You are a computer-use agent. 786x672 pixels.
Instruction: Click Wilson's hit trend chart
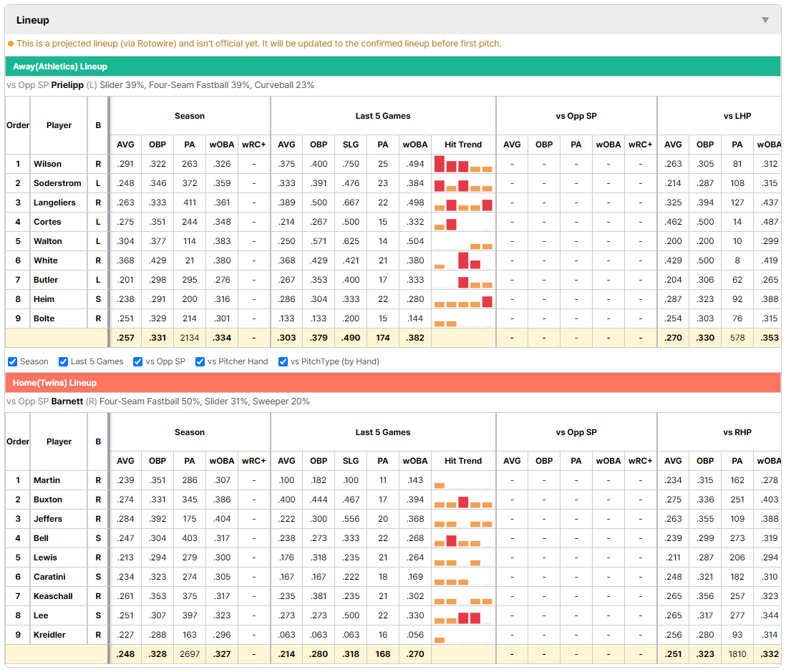[463, 164]
